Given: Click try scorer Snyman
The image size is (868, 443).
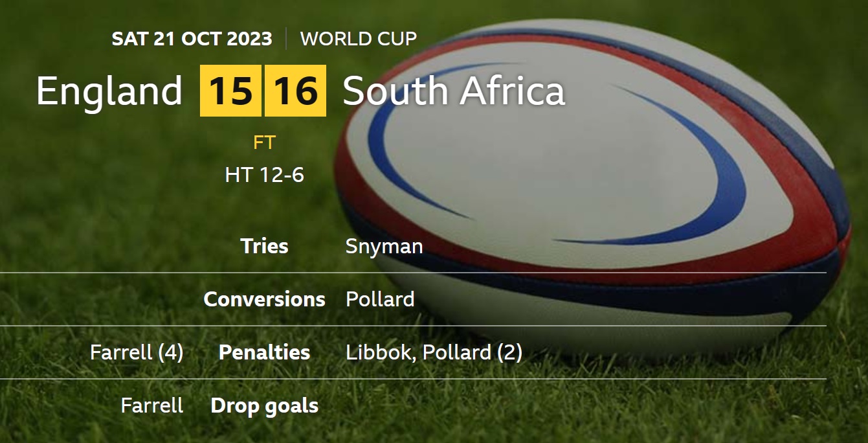Looking at the screenshot, I should tap(384, 247).
